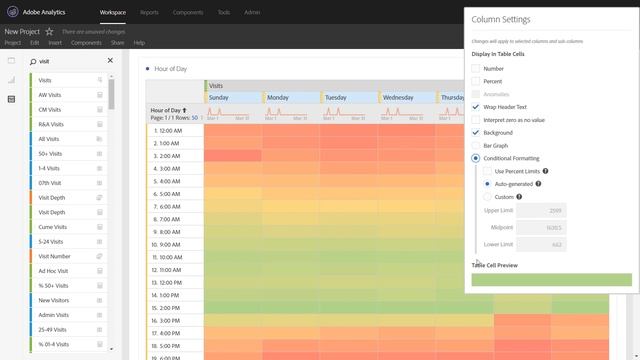The image size is (640, 360).
Task: Open the Project menu
Action: pyautogui.click(x=13, y=42)
